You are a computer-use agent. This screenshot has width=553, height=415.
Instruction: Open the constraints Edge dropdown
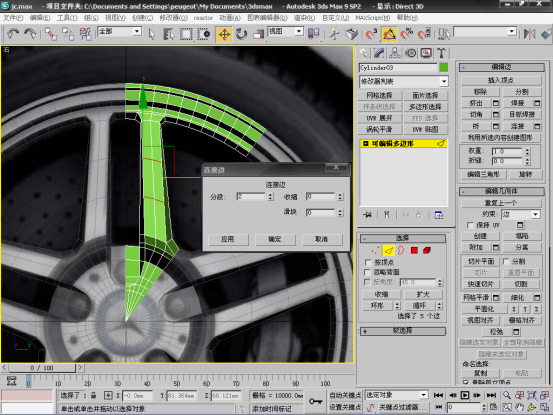pyautogui.click(x=521, y=214)
